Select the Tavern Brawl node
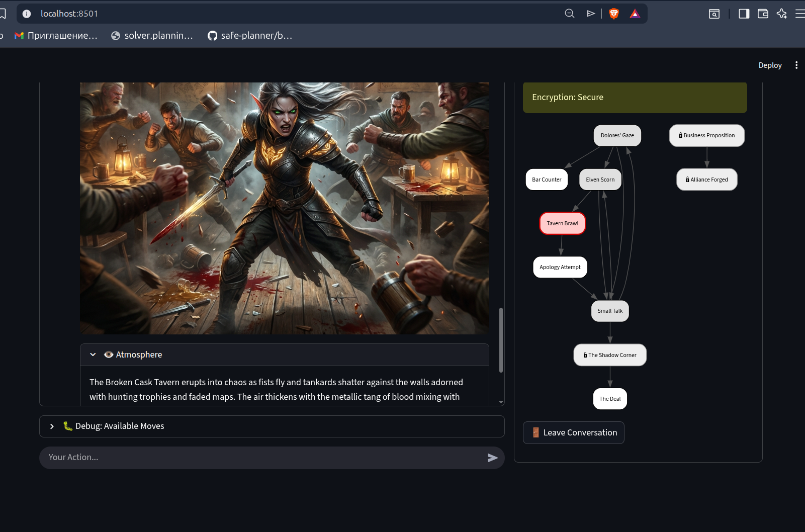The height and width of the screenshot is (532, 805). [563, 223]
